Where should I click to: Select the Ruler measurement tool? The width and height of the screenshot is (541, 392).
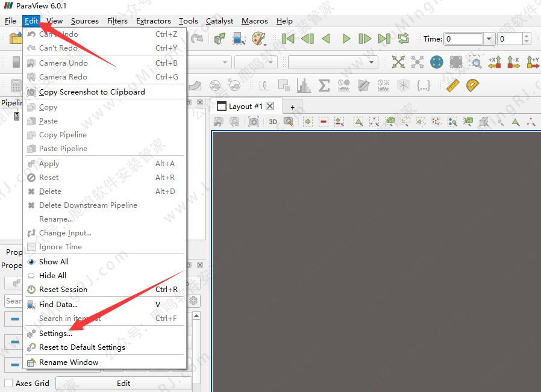pos(453,86)
